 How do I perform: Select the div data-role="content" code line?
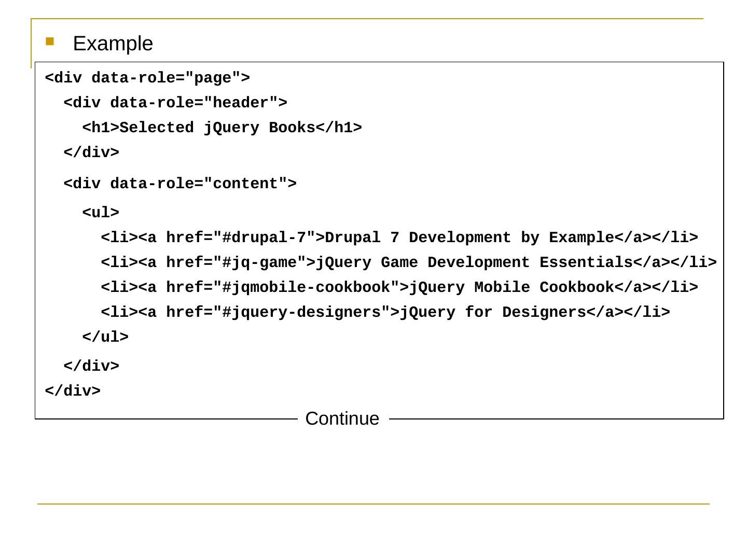pyautogui.click(x=179, y=184)
